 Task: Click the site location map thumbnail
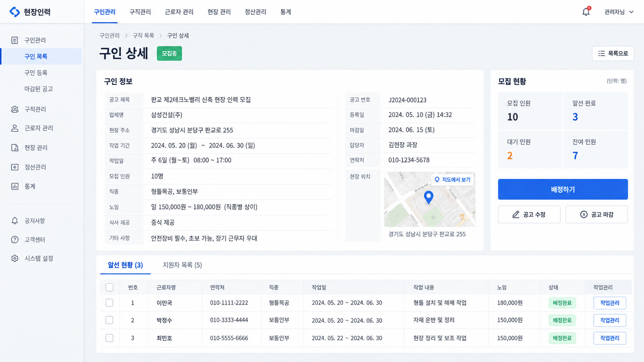[430, 199]
